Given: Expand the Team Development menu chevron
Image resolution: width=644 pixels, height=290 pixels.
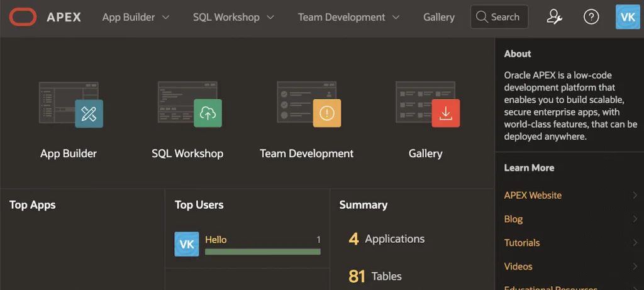Looking at the screenshot, I should [396, 17].
